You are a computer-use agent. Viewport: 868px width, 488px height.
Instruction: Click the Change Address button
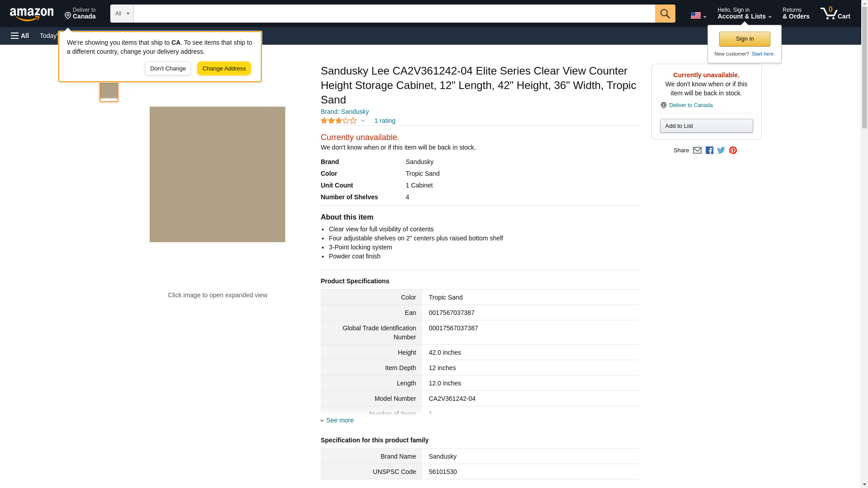pos(224,69)
